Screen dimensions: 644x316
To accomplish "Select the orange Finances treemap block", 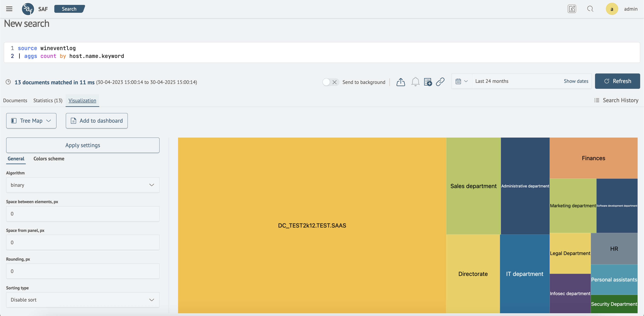I will pyautogui.click(x=593, y=158).
